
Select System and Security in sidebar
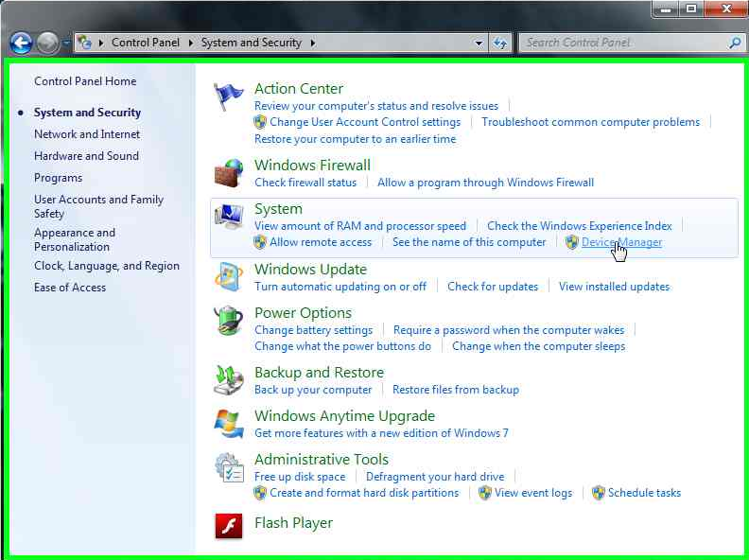87,113
